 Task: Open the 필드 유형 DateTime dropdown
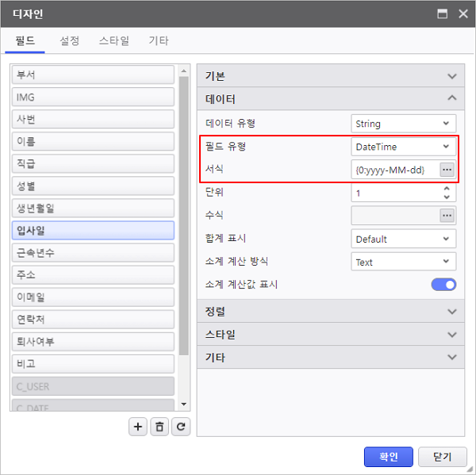click(x=403, y=147)
